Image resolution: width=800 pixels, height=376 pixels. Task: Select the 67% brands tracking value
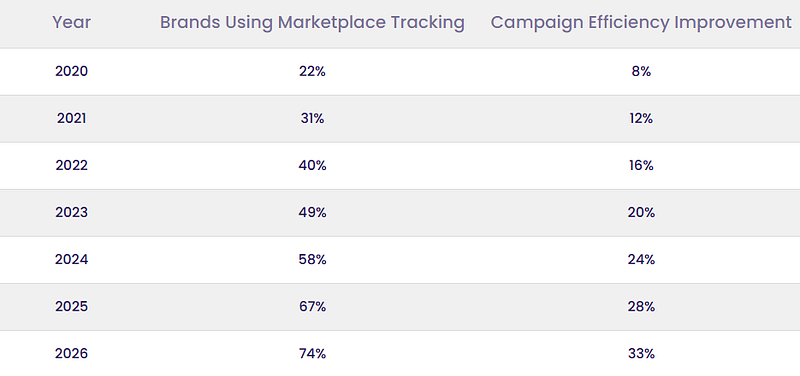pos(312,306)
